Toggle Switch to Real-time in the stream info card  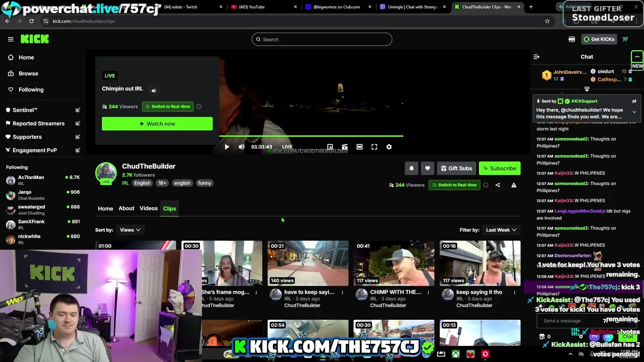pos(168,107)
